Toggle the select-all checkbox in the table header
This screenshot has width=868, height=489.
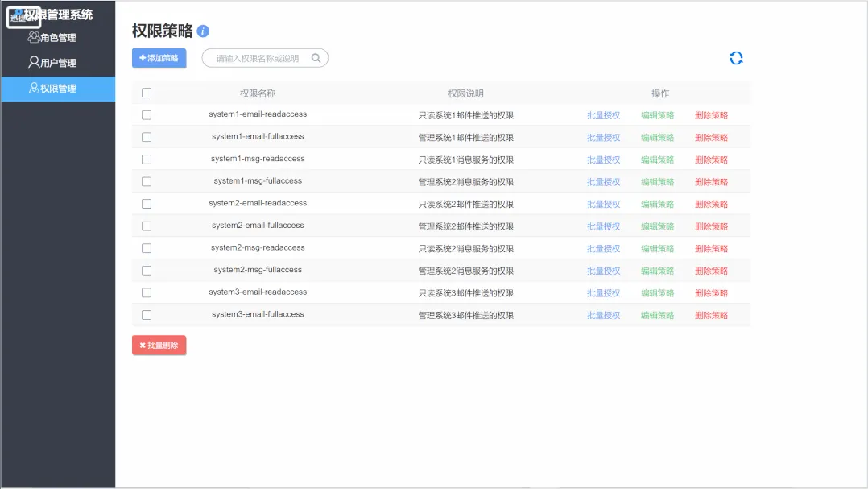[147, 93]
